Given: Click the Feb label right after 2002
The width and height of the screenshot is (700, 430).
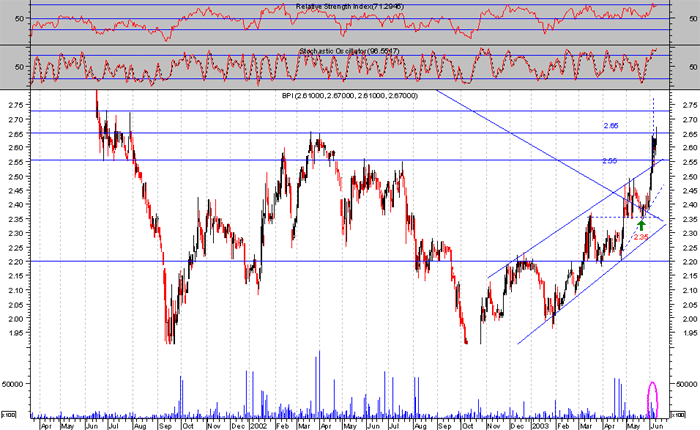Looking at the screenshot, I should (281, 426).
